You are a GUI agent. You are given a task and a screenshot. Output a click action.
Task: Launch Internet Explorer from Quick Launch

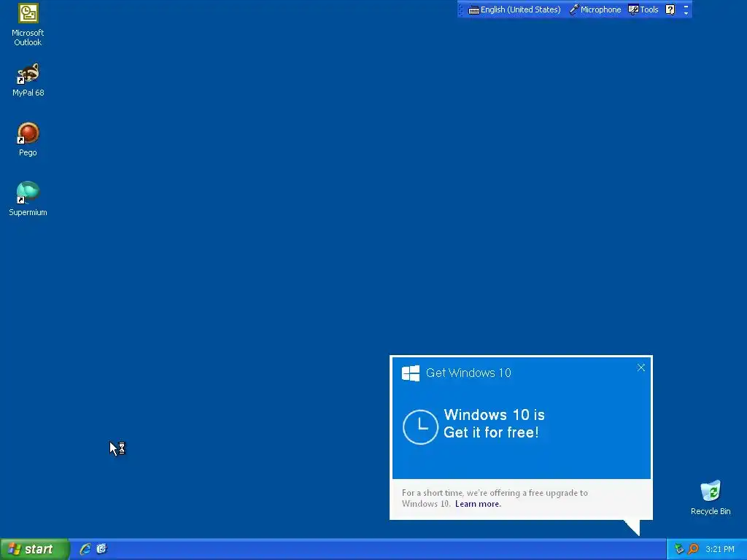[x=85, y=549]
